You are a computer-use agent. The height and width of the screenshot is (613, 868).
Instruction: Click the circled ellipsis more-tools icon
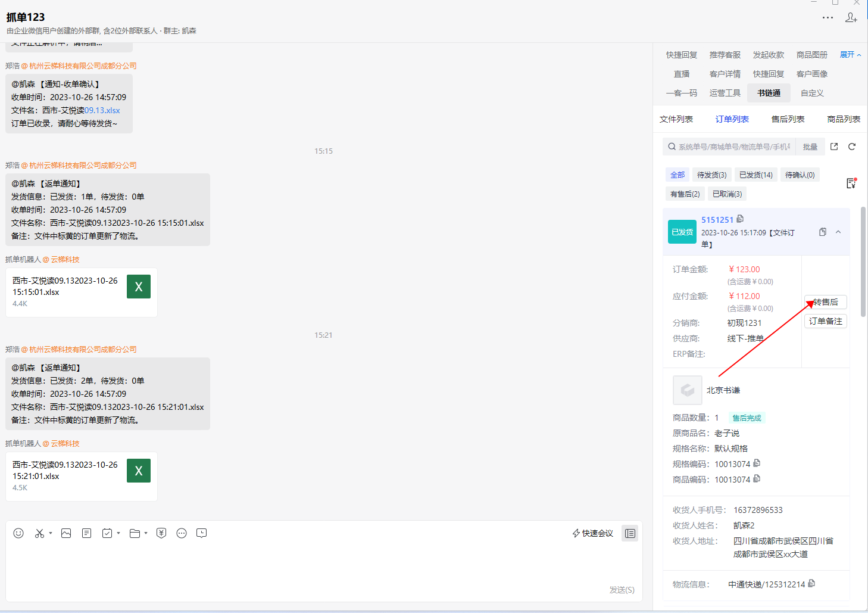pos(182,533)
